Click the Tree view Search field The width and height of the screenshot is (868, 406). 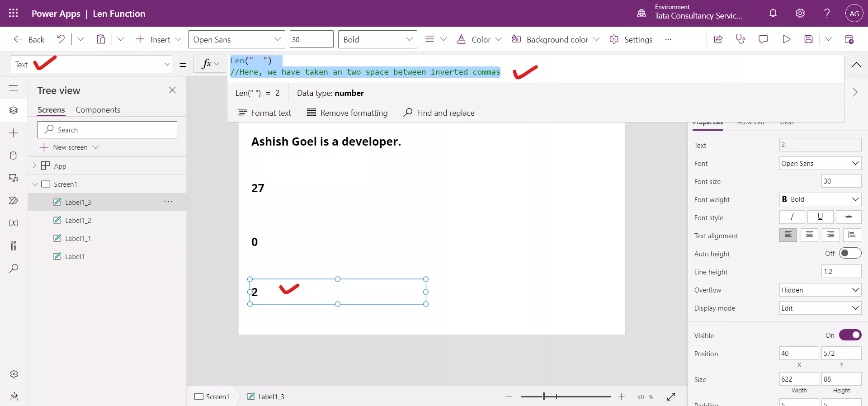(x=107, y=130)
